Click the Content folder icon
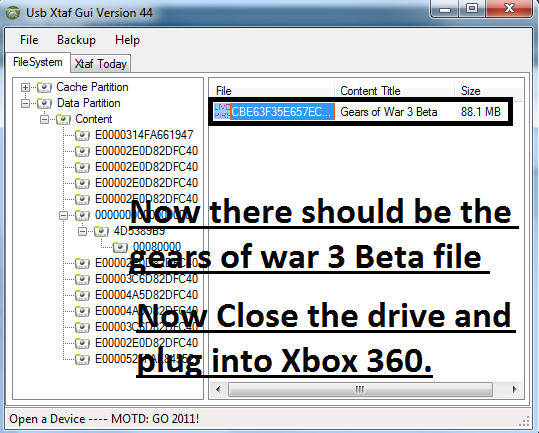Screen dimensions: 539x433 (64, 119)
